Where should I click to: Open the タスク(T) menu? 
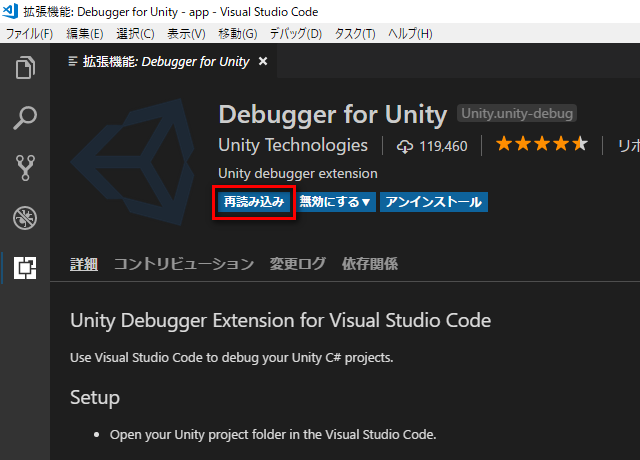coord(355,33)
